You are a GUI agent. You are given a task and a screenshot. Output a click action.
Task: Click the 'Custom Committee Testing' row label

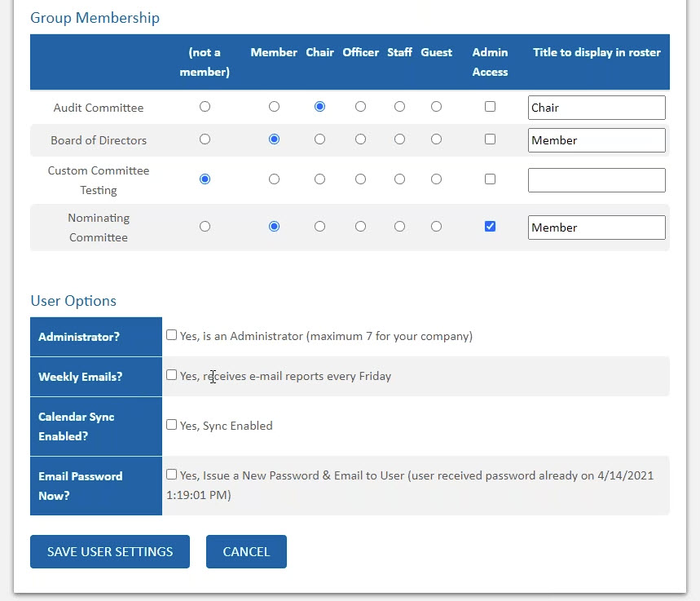[99, 180]
